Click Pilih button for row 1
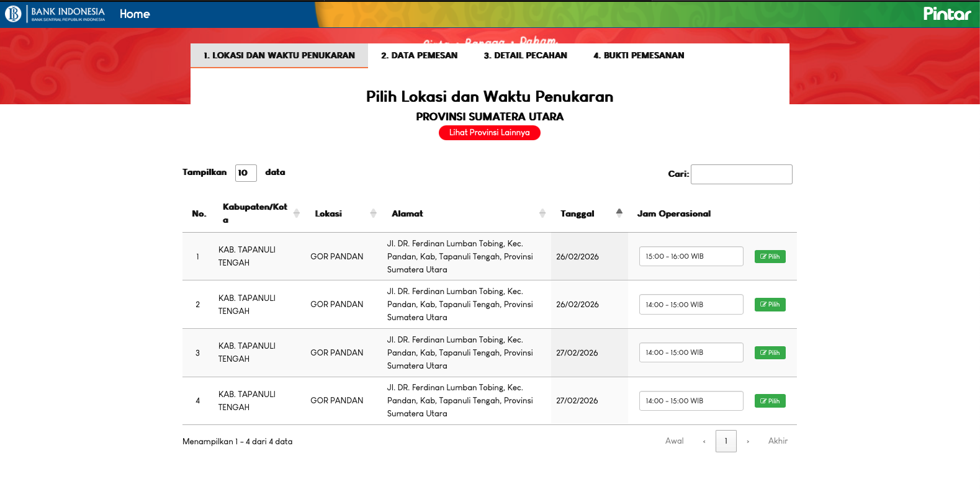Image resolution: width=980 pixels, height=497 pixels. [x=770, y=256]
